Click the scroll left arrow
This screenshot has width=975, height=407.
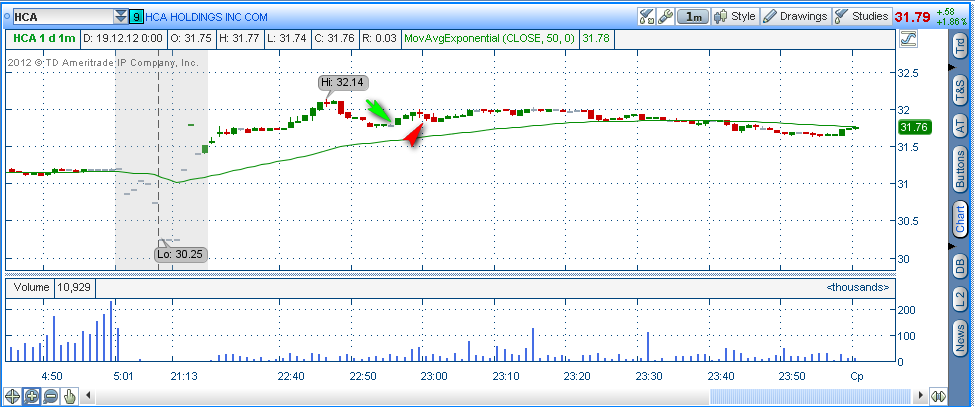(90, 395)
